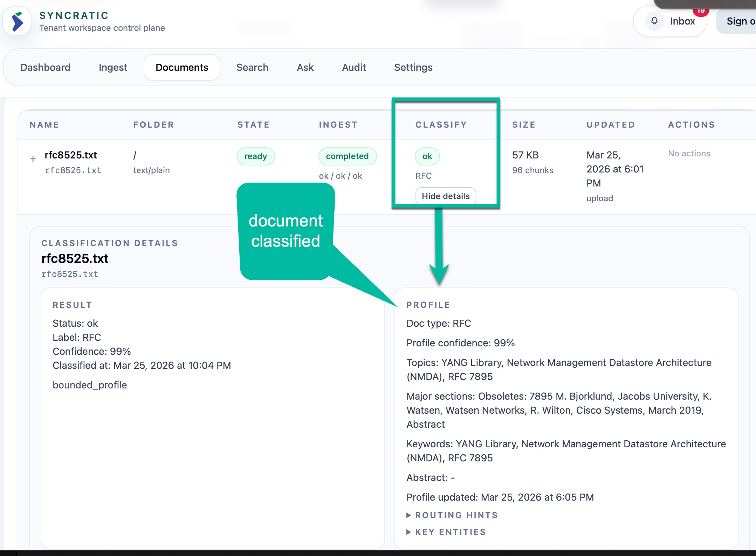Select the Documents tab
This screenshot has width=756, height=556.
pyautogui.click(x=182, y=67)
